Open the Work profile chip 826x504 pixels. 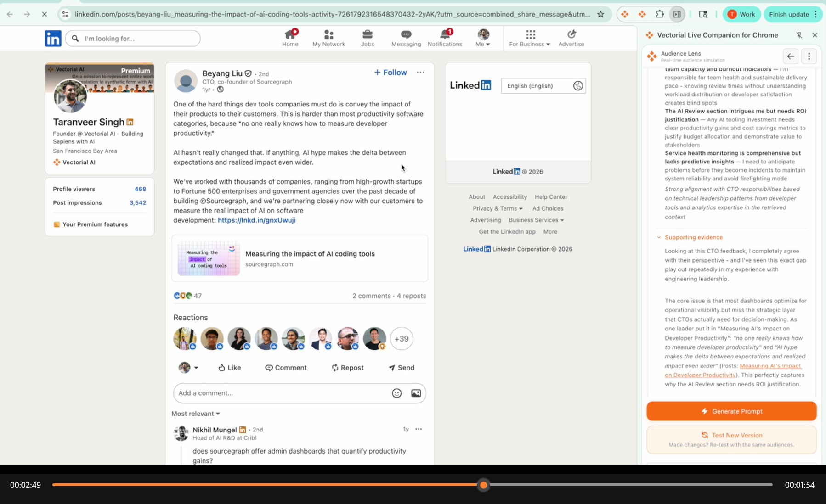[741, 14]
